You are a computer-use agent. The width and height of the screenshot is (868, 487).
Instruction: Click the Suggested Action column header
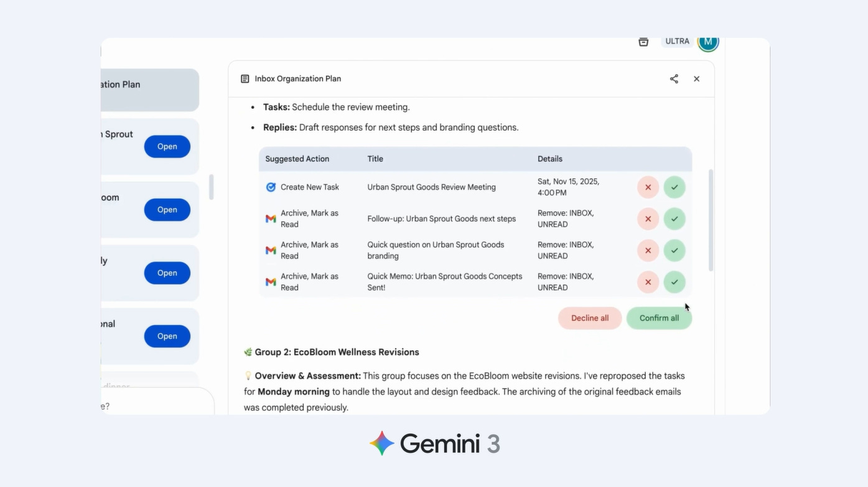pos(297,159)
